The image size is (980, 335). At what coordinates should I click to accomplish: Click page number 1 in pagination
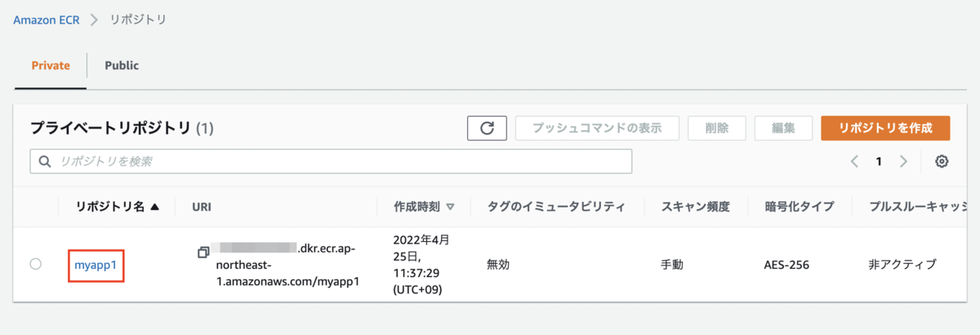[879, 162]
